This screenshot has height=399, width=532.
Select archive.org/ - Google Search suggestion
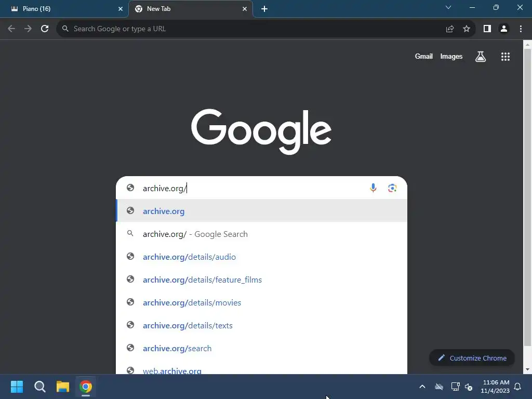(262, 234)
